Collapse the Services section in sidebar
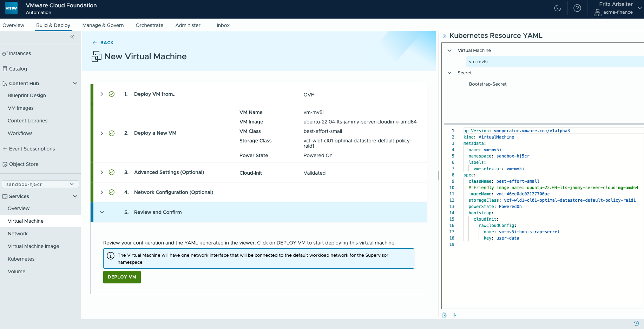Screen dimensions: 644x329 75,196
